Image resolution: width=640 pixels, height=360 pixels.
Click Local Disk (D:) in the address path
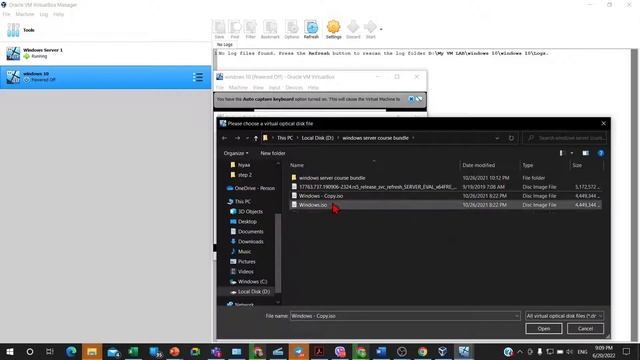pyautogui.click(x=318, y=138)
